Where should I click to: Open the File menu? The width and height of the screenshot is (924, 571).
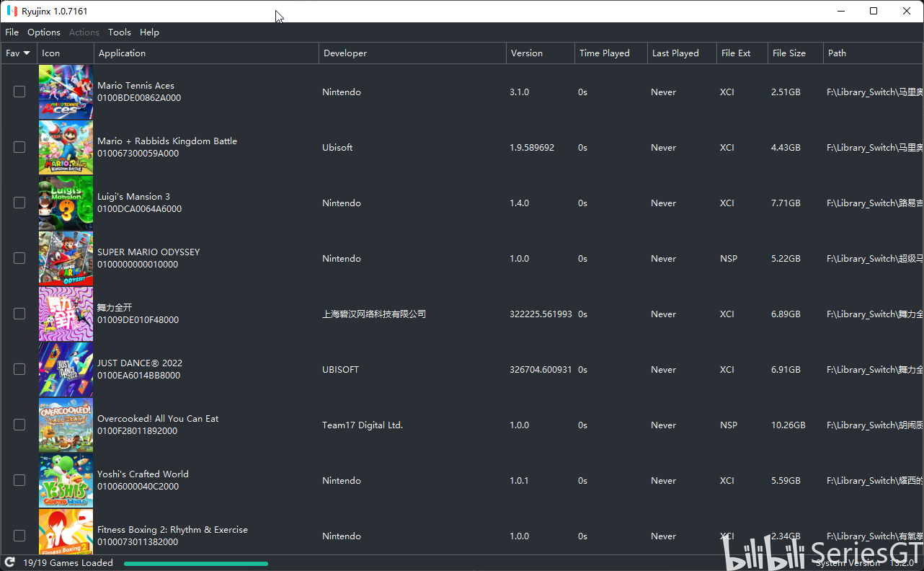[12, 32]
